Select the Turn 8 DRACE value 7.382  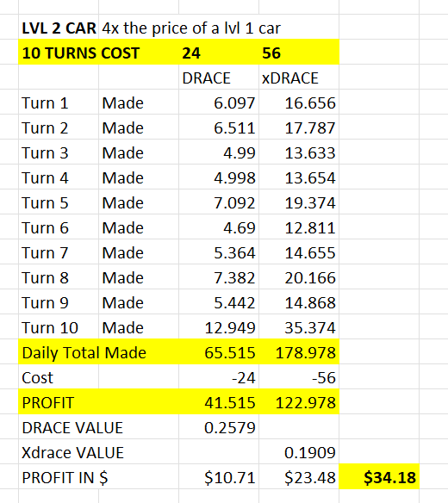[219, 278]
